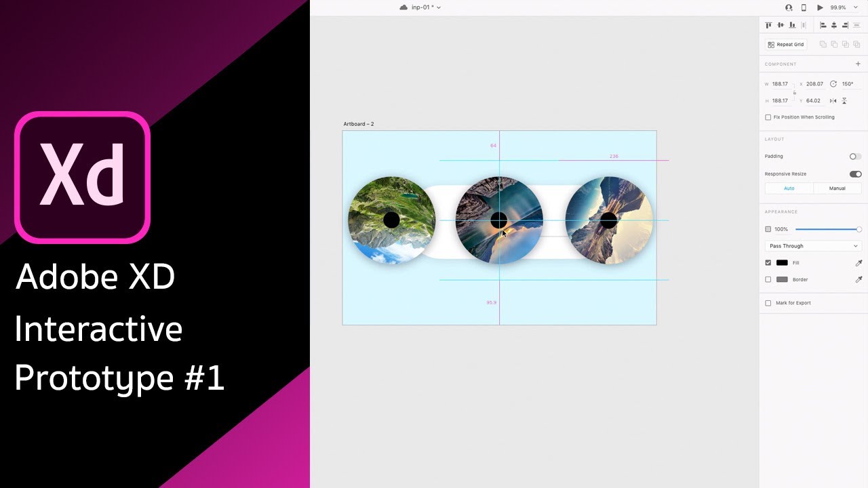Click the X position field 208.07
The height and width of the screenshot is (488, 868).
point(814,84)
